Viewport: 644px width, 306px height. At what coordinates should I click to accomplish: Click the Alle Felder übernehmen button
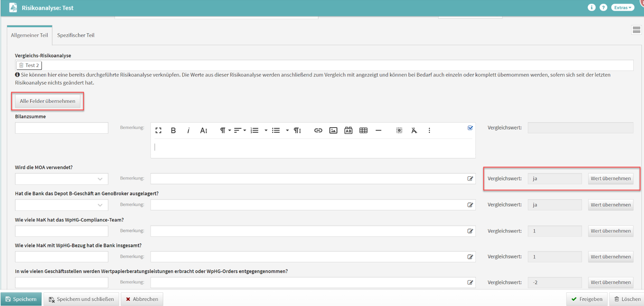tap(47, 101)
